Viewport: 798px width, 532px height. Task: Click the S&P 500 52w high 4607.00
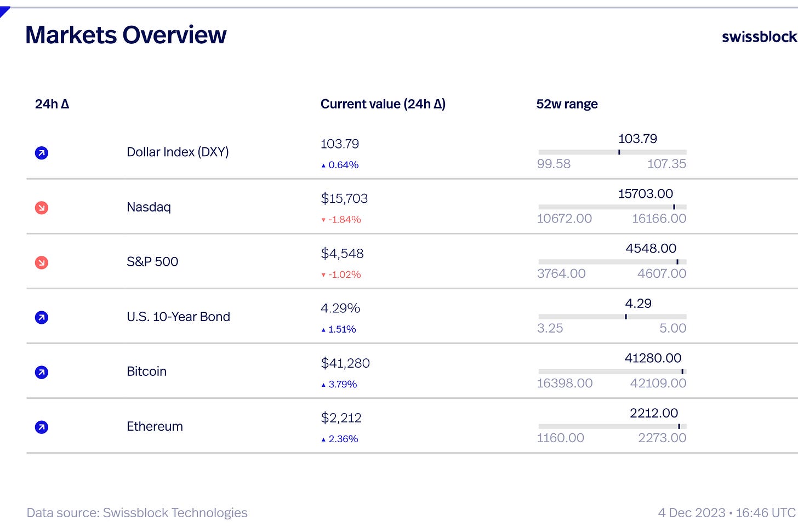662,273
